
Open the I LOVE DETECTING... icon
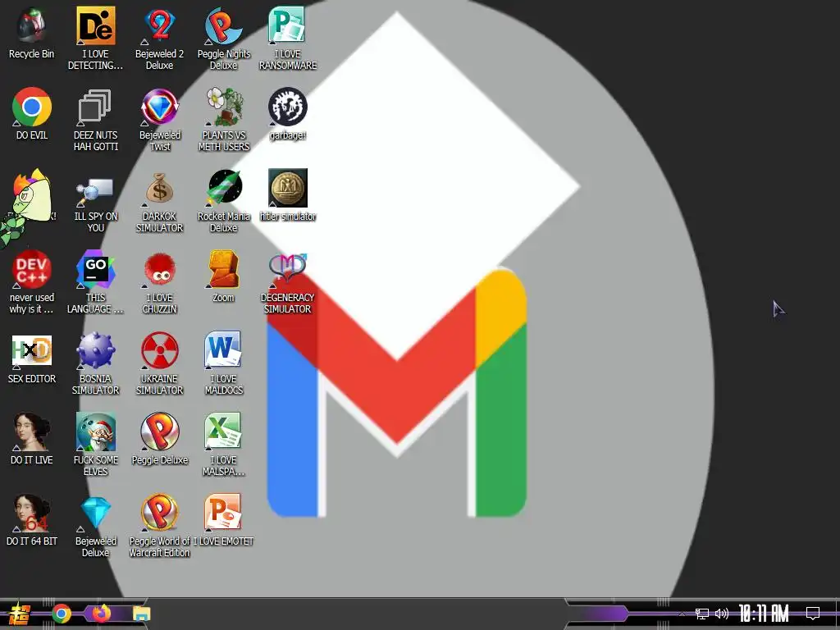(x=95, y=25)
